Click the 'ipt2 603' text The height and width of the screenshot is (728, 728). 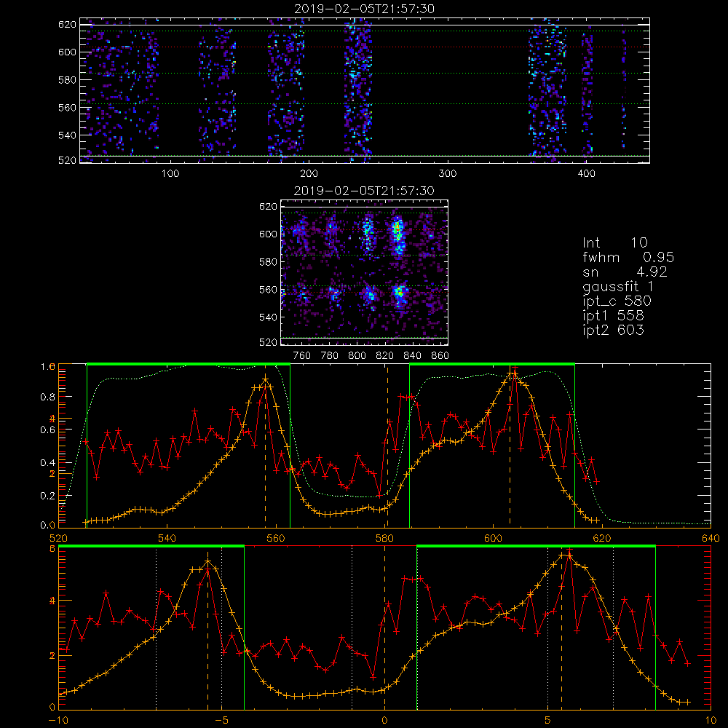[613, 330]
